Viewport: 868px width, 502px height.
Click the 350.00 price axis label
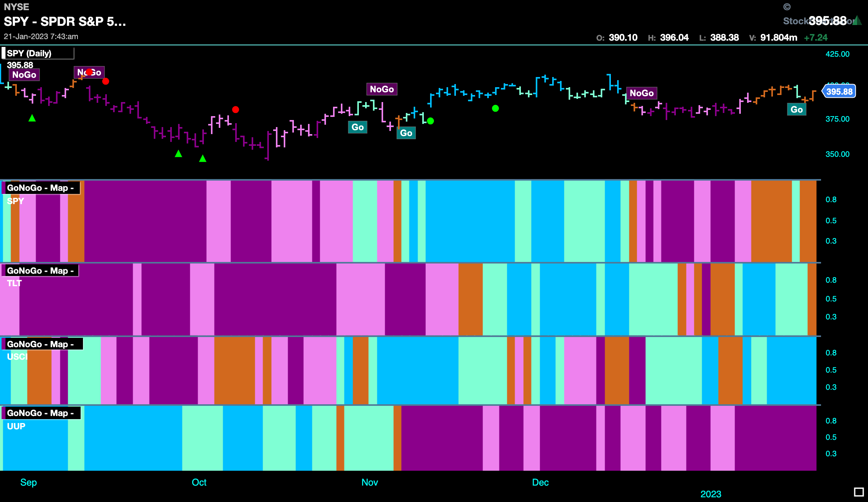pos(837,154)
